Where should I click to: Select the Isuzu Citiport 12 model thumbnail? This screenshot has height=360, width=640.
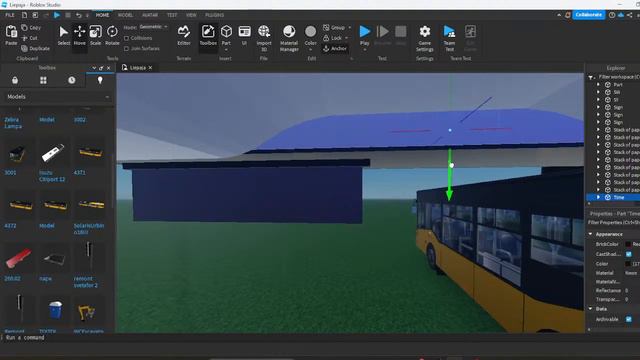(53, 153)
